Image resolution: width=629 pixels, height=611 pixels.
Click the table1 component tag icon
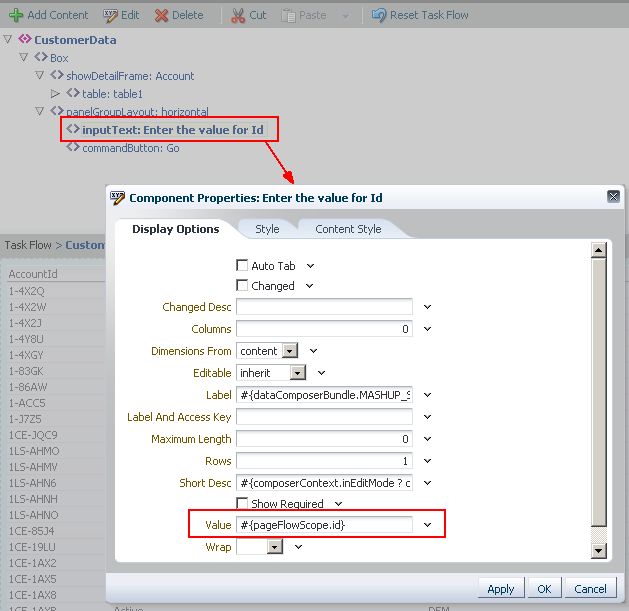pos(73,93)
